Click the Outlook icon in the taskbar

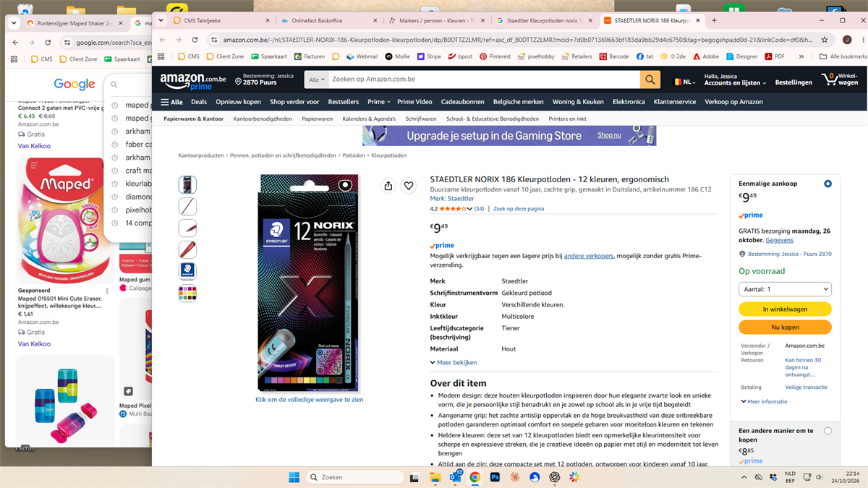(455, 477)
